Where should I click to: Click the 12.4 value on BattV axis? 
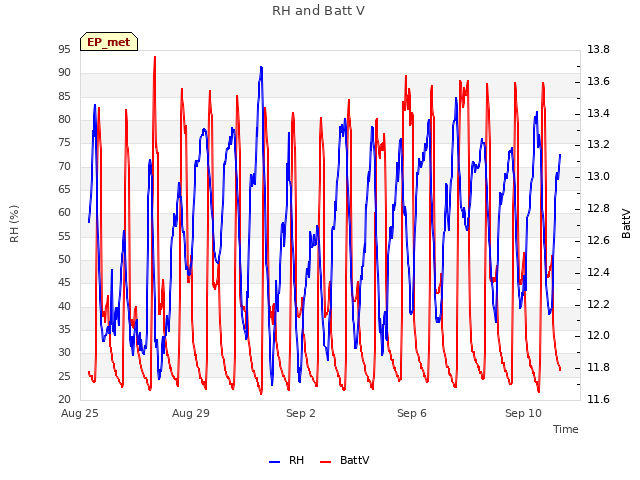pyautogui.click(x=598, y=272)
